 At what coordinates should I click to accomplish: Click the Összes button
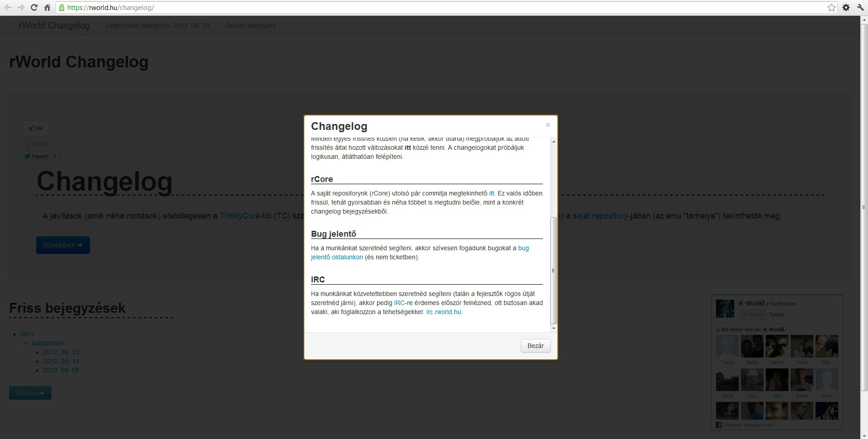click(x=30, y=393)
